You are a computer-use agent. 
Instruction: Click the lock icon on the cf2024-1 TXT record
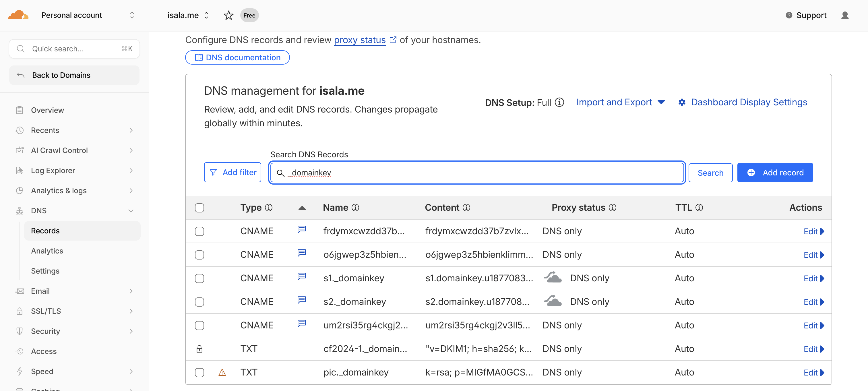point(199,349)
